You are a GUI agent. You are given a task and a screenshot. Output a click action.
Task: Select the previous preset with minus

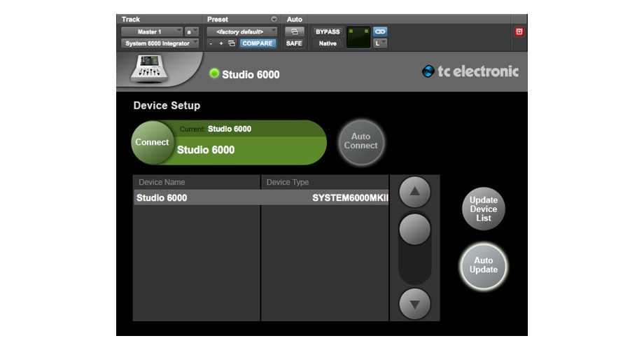[211, 43]
